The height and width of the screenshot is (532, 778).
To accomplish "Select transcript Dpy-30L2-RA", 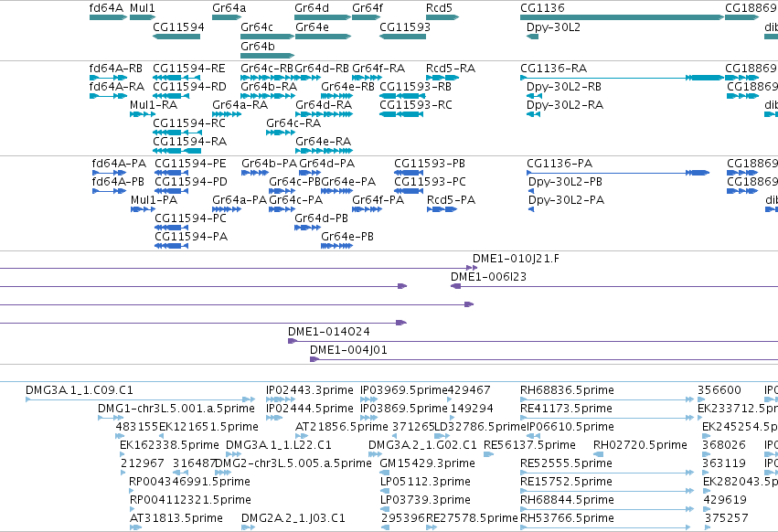I will pyautogui.click(x=565, y=105).
